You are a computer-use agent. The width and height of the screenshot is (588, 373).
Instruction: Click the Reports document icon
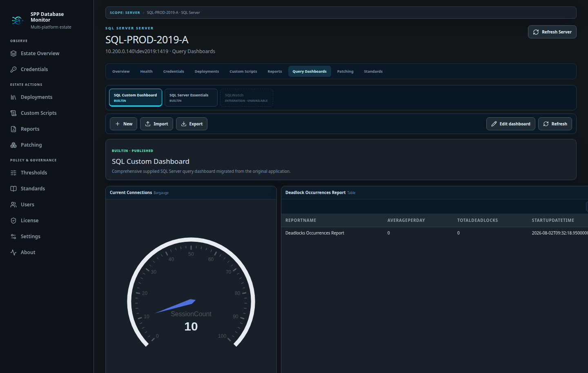click(x=13, y=129)
